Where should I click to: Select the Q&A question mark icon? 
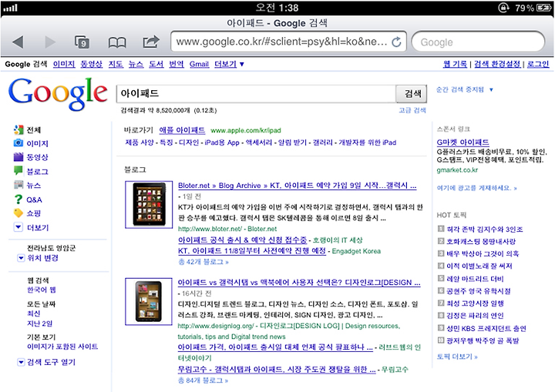18,199
